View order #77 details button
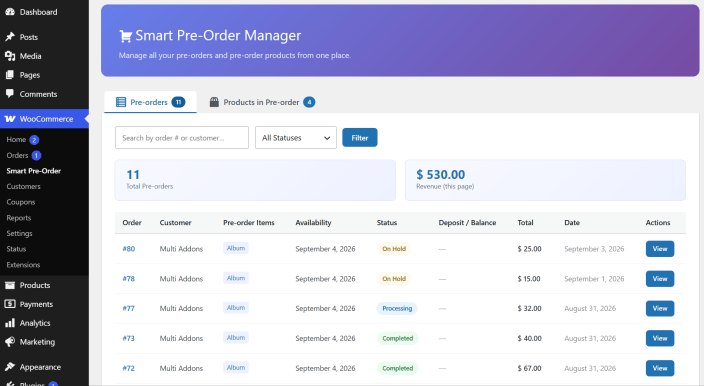 (660, 308)
